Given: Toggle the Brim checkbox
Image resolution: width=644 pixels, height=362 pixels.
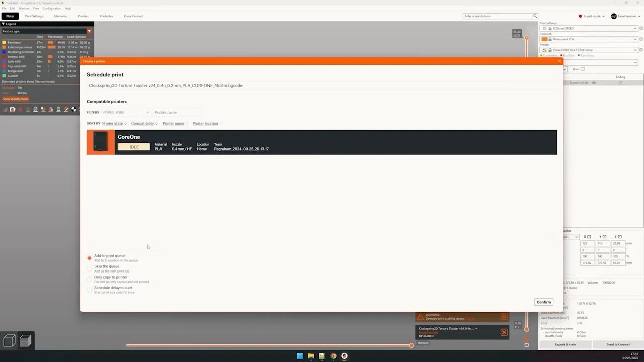Looking at the screenshot, I should 583,69.
